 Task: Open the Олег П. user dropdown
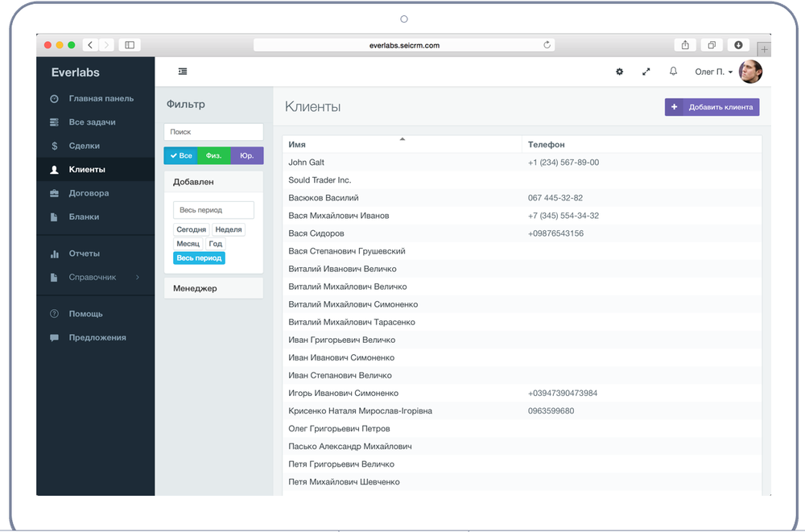point(712,72)
